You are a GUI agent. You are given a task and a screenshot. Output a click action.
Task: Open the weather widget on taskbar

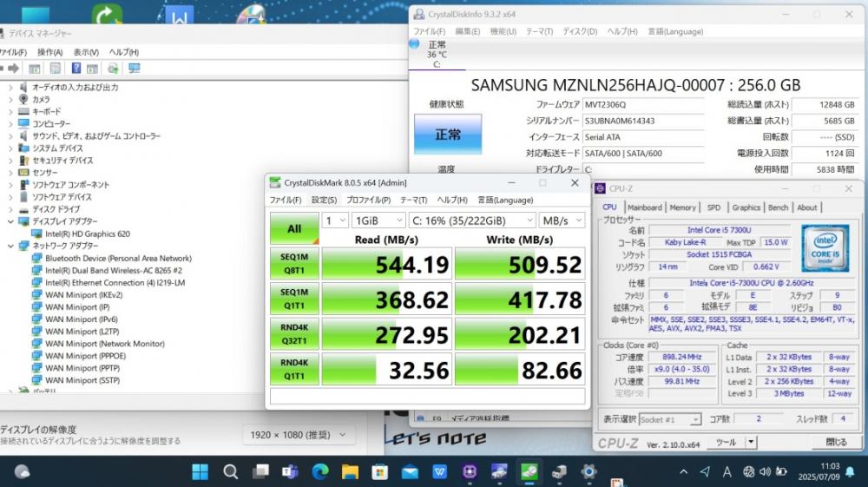point(23,471)
